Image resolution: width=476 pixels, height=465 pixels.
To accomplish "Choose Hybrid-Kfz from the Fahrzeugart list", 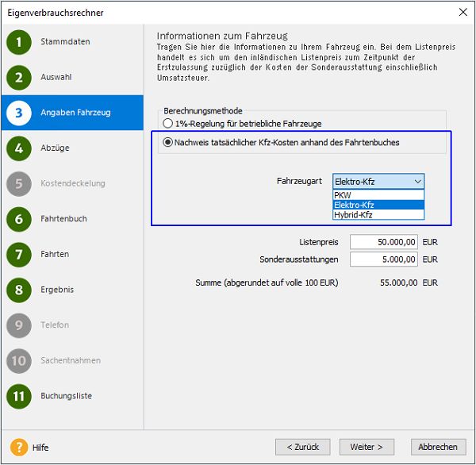I will 378,215.
